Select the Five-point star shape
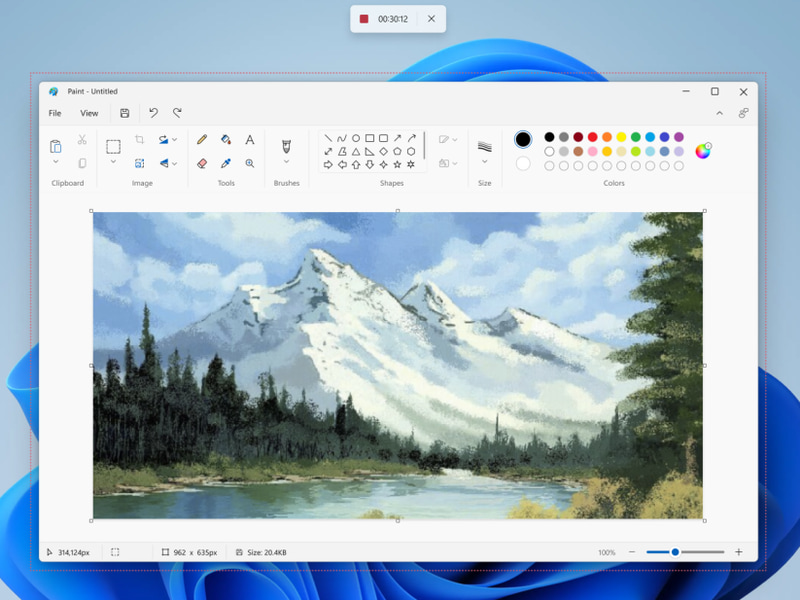The image size is (800, 600). point(397,165)
